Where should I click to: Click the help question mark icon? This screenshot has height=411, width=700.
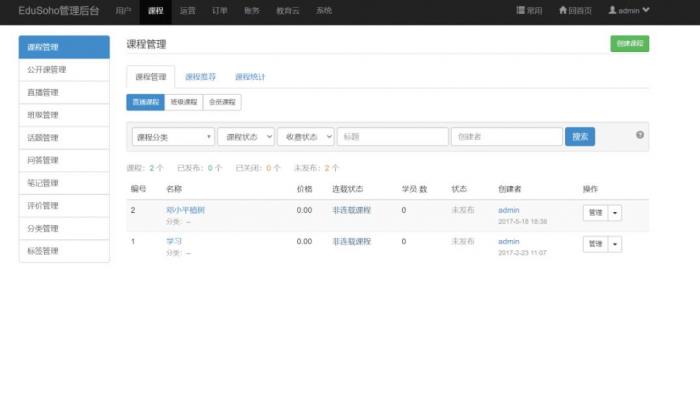point(640,134)
